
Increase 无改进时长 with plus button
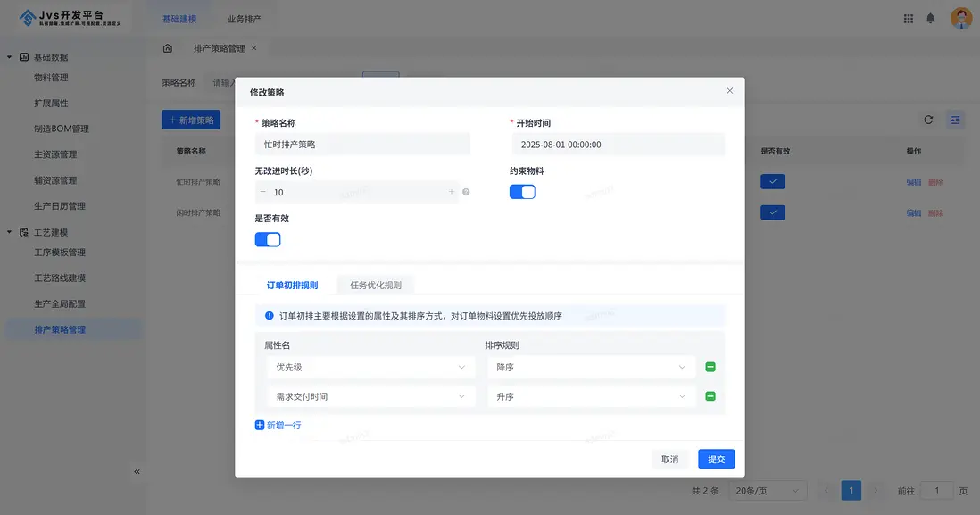point(452,192)
